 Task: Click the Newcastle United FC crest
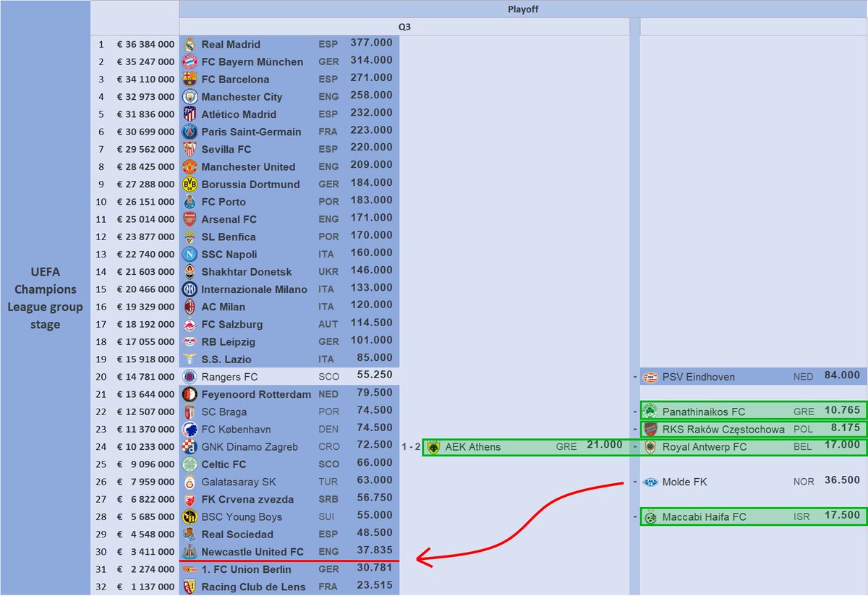point(190,551)
